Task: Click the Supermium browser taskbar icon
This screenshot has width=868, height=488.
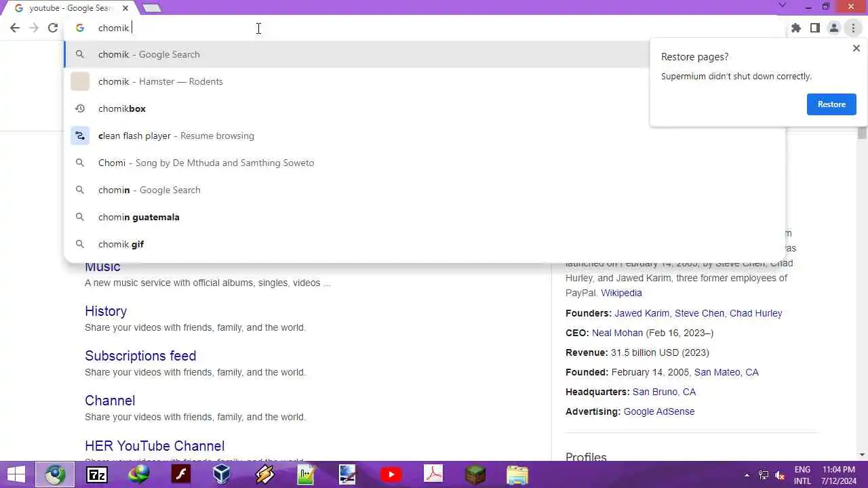Action: (56, 474)
